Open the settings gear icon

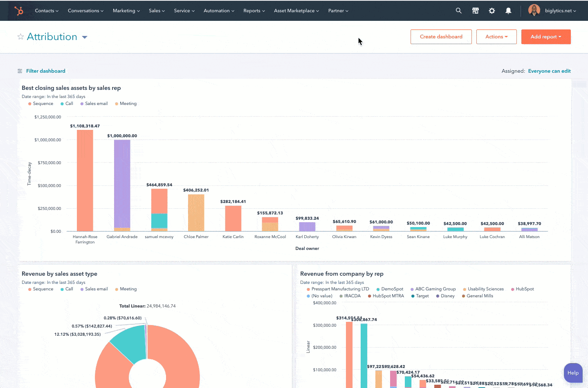click(x=492, y=11)
